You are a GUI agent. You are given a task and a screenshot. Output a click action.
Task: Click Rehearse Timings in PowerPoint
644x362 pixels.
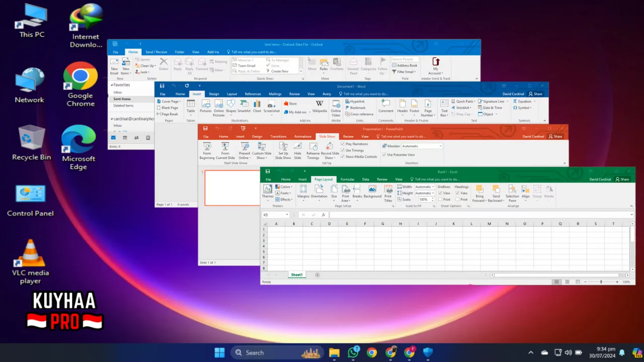[313, 151]
